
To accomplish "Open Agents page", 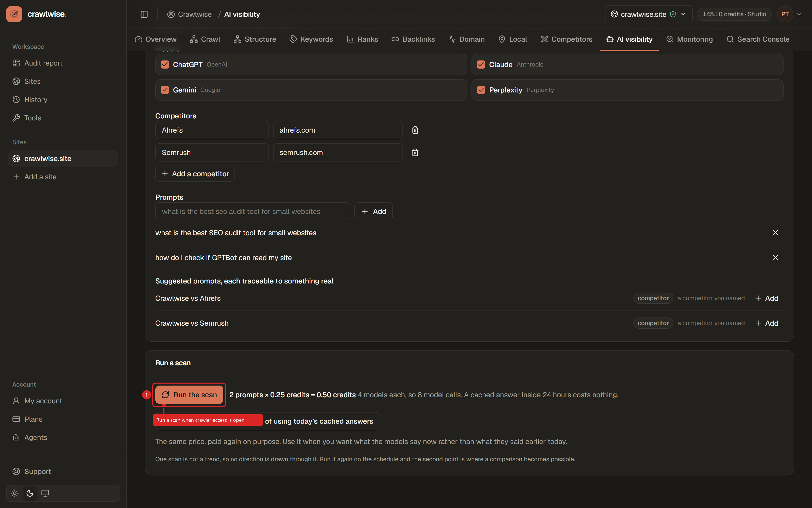I will (x=63, y=437).
